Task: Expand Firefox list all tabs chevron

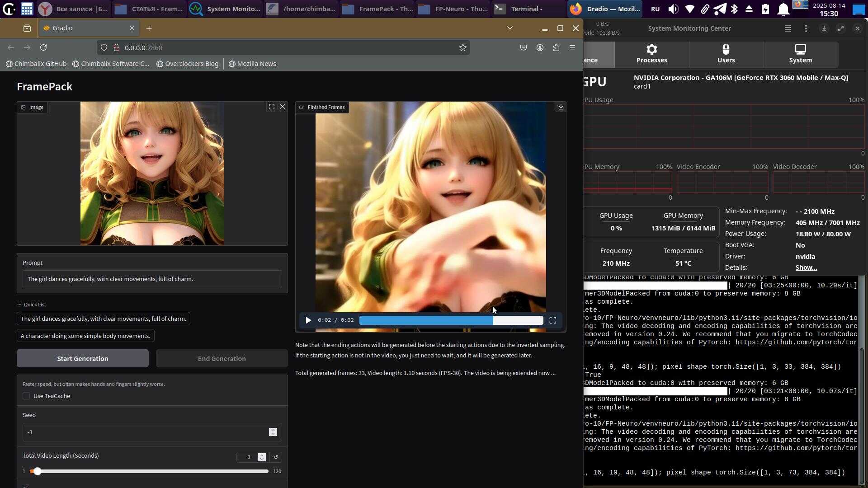Action: 509,28
